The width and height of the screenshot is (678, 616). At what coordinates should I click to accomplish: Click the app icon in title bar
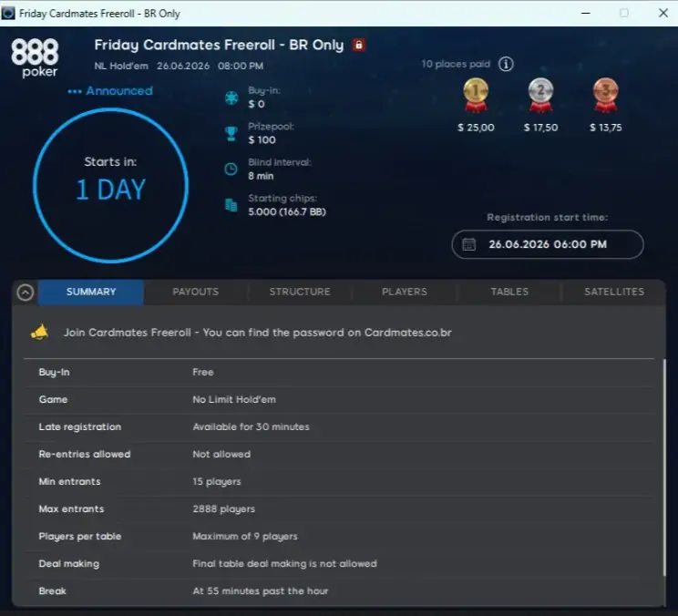[8, 14]
